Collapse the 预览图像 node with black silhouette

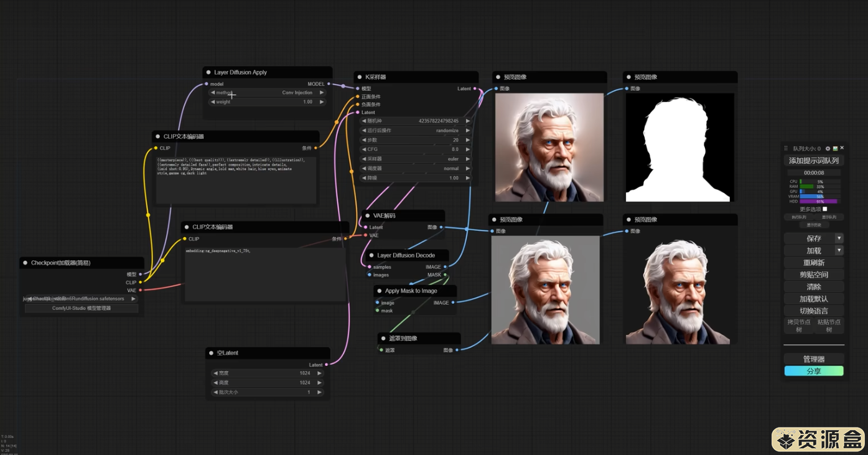click(x=628, y=77)
